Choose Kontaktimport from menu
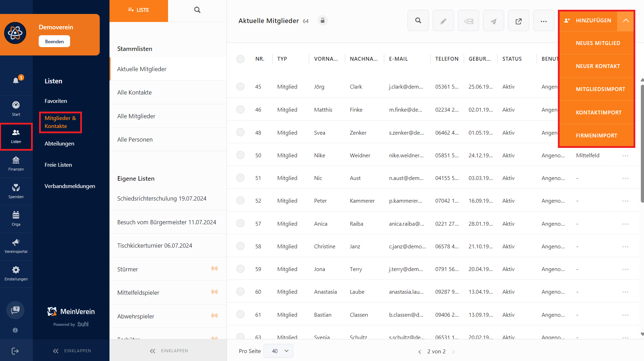 click(x=597, y=113)
